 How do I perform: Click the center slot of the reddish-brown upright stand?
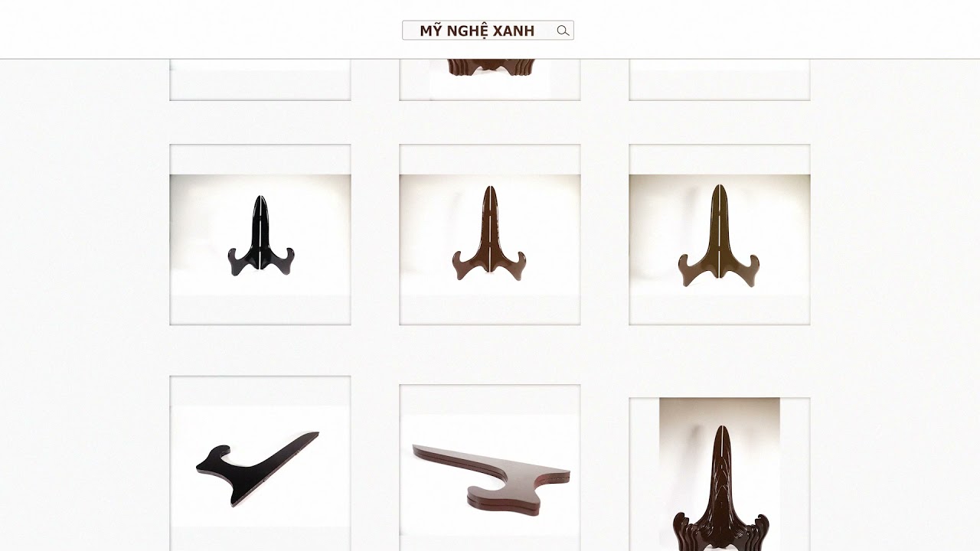(489, 230)
